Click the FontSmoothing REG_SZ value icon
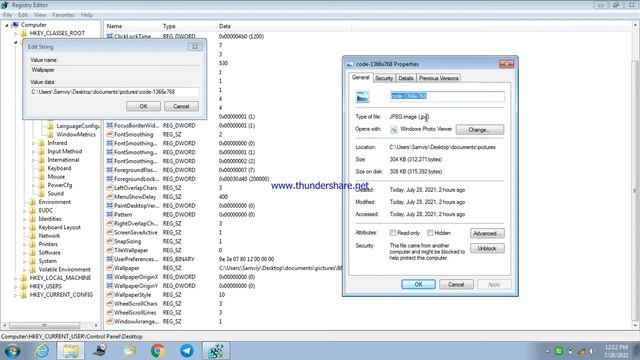The width and height of the screenshot is (640, 360). 109,134
